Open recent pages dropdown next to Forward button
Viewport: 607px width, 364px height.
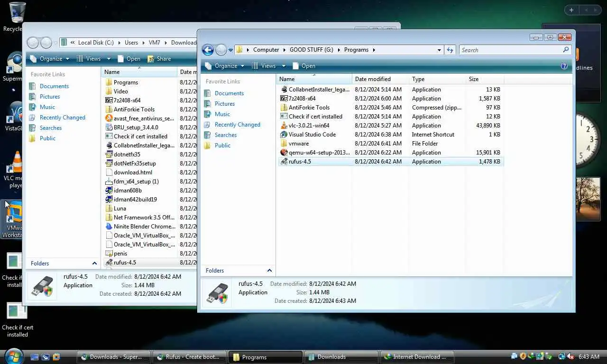(x=231, y=50)
